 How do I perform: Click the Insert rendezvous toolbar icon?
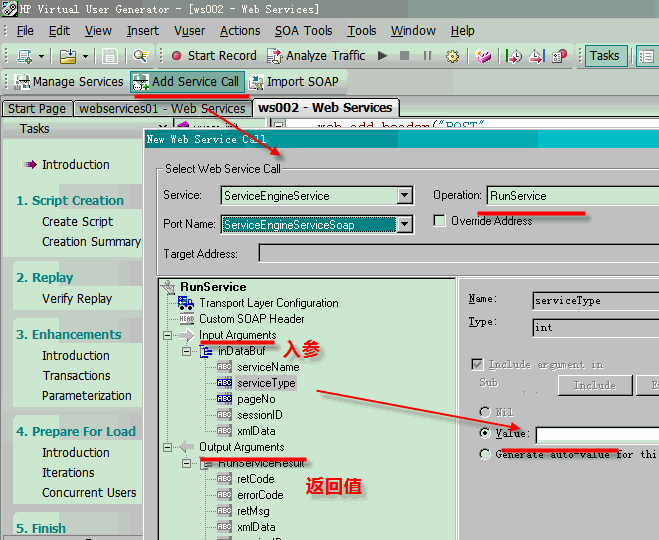(x=559, y=56)
